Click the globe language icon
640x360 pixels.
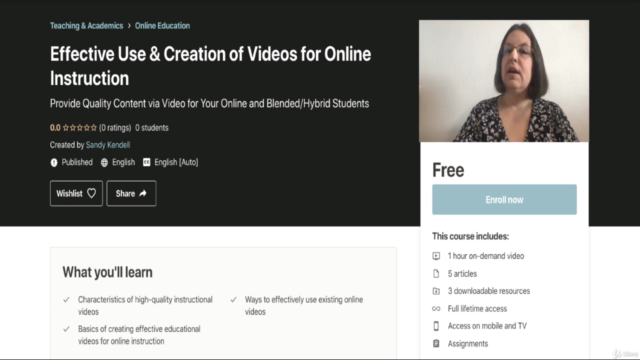click(x=104, y=162)
